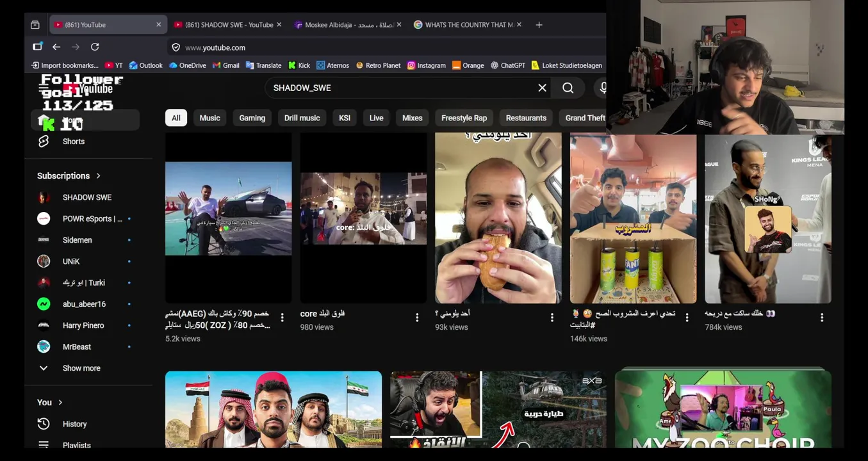The height and width of the screenshot is (461, 868).
Task: Close the Moskee Albidaja tab
Action: (399, 24)
